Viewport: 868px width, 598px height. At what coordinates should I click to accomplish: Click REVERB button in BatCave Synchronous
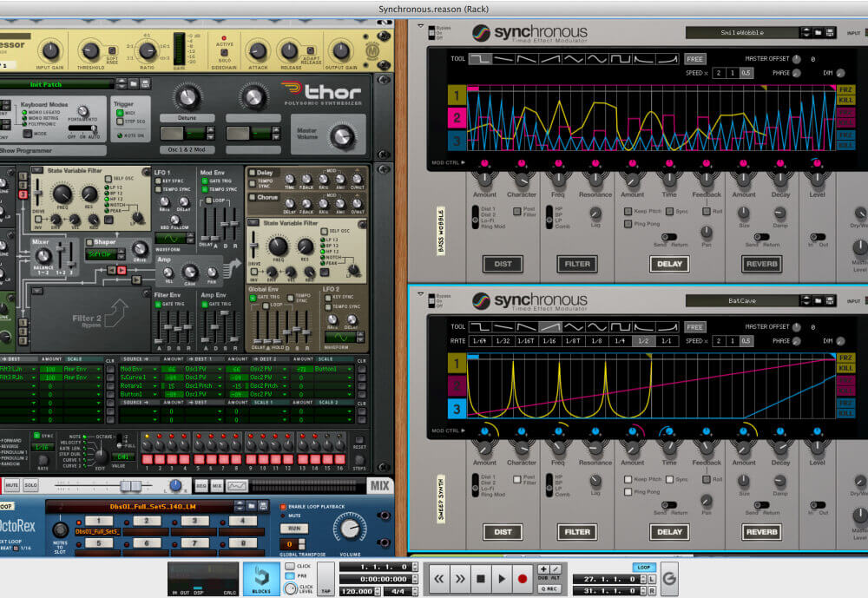point(762,532)
